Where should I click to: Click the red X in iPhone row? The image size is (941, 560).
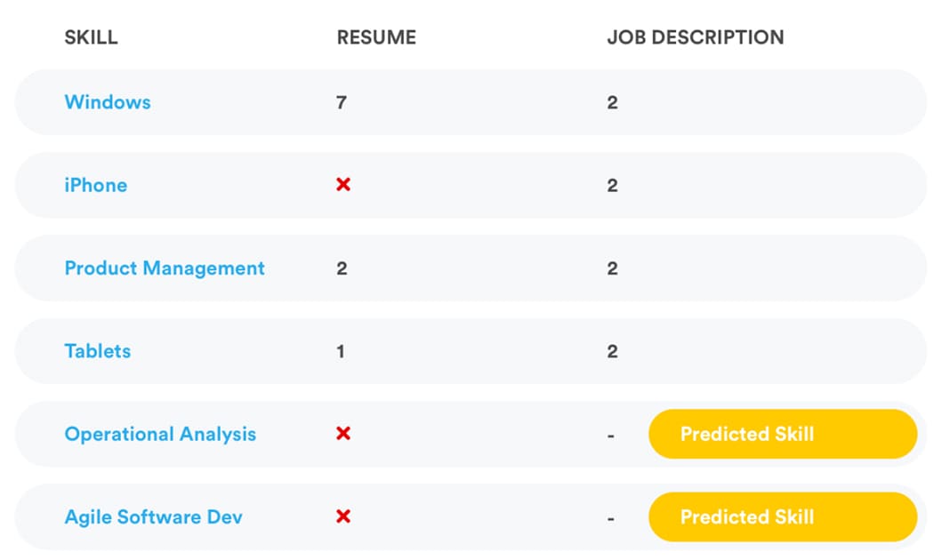[x=343, y=185]
